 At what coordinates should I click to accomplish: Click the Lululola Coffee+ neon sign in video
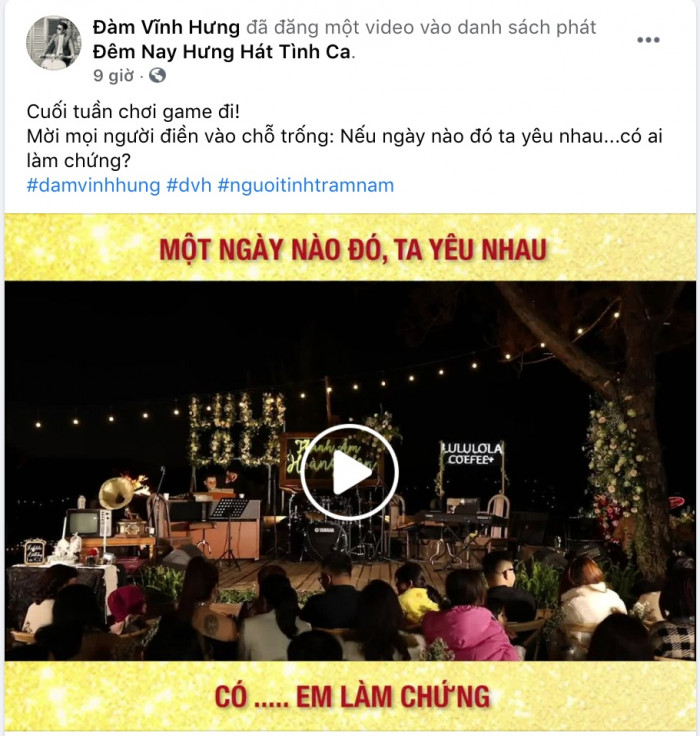tap(471, 453)
